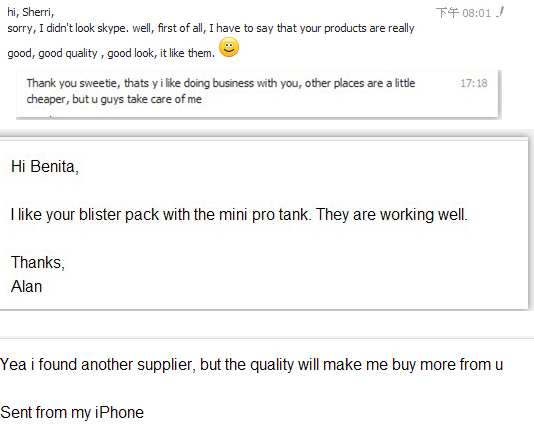Click the 'Thanks,' sign-off line

click(x=38, y=263)
